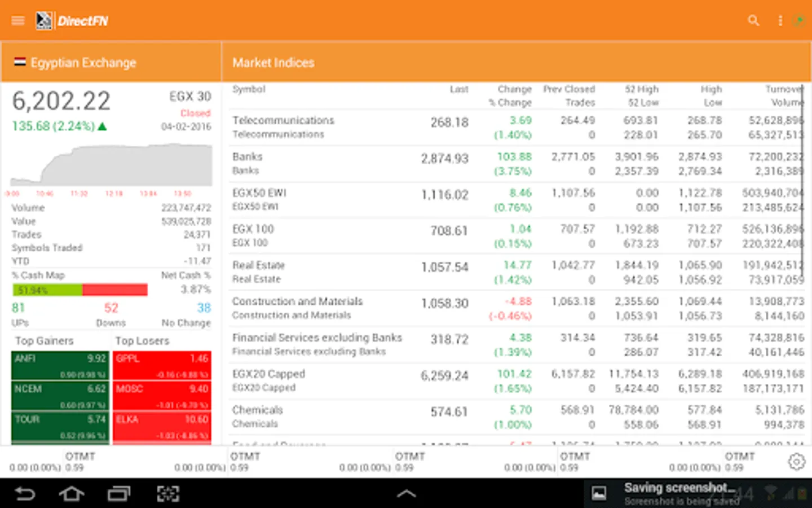Open the EGX 30 intraday chart

(112, 165)
